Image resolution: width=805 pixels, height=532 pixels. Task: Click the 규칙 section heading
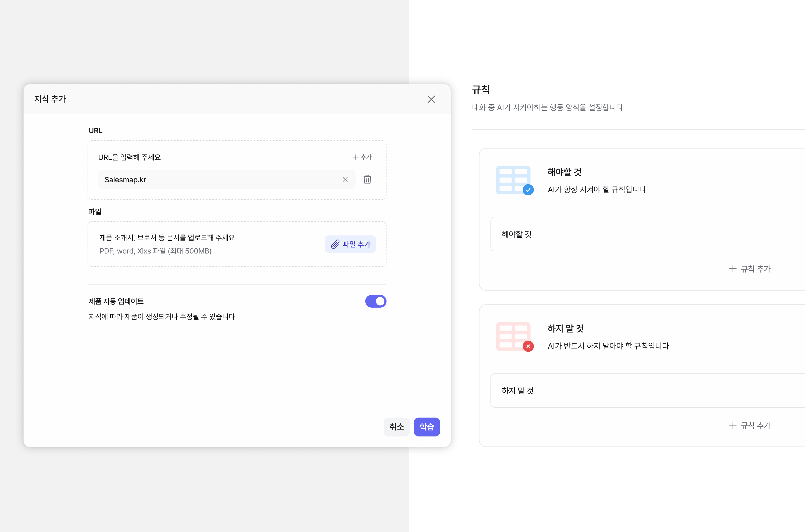[x=481, y=89]
